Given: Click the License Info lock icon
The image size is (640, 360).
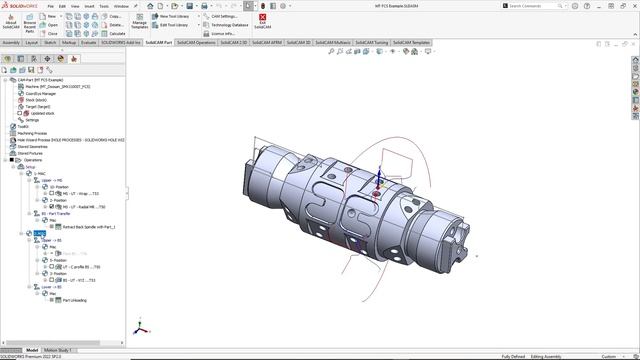Looking at the screenshot, I should (x=206, y=34).
